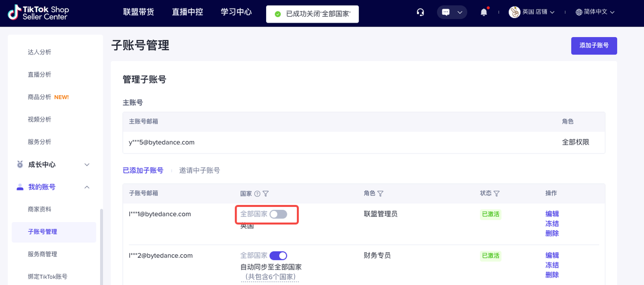Switch to the 邀请中子账号 tab
644x285 pixels.
pyautogui.click(x=199, y=171)
